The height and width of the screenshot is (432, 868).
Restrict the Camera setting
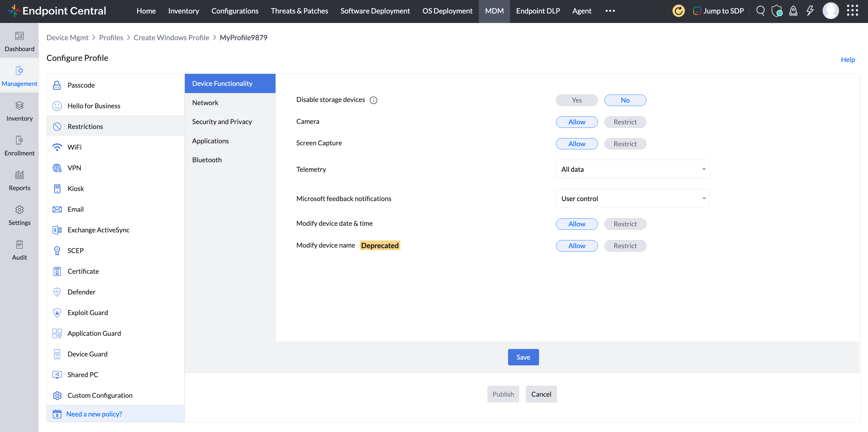pyautogui.click(x=625, y=122)
